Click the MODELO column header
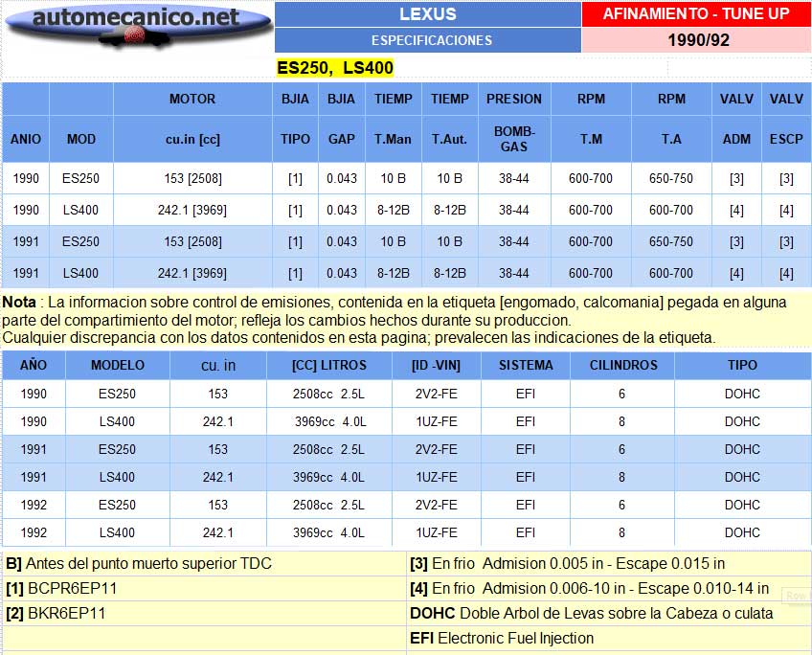Viewport: 812px width, 655px height. 118,365
